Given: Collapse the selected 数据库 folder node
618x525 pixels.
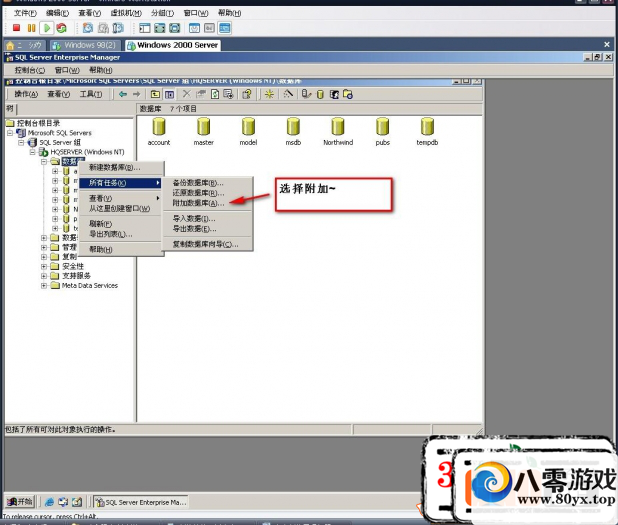Looking at the screenshot, I should pos(44,162).
